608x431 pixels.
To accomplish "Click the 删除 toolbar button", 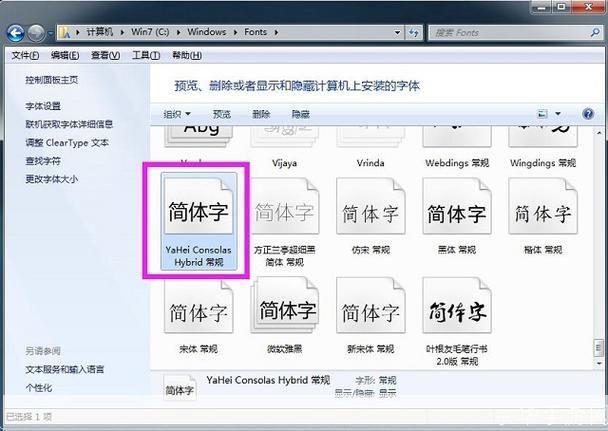I will tap(261, 114).
